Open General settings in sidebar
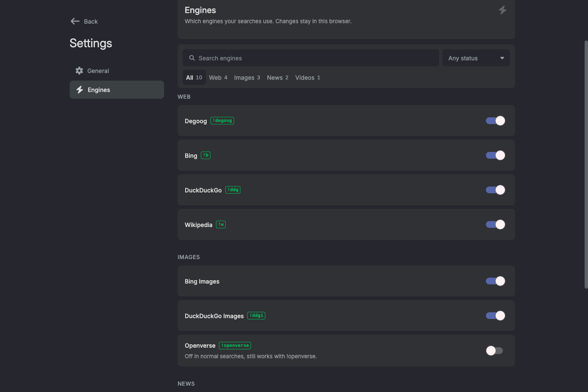Viewport: 588px width, 392px height. (117, 71)
